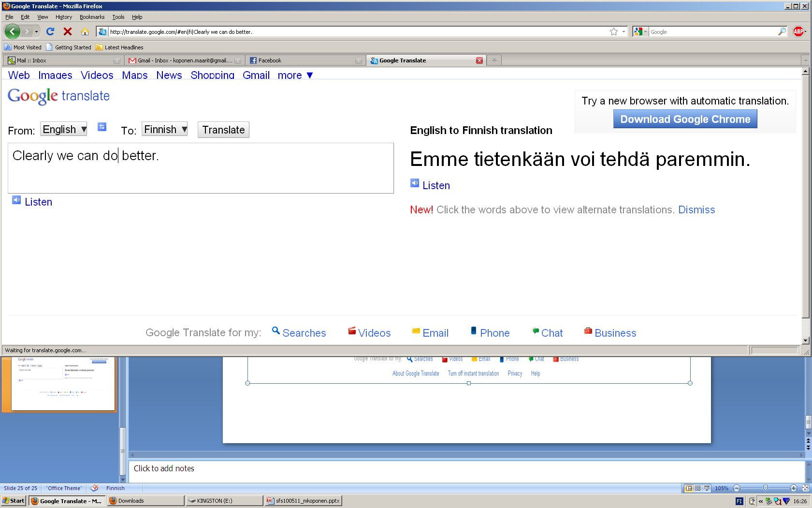Click the magnifier search button in search box
The image size is (812, 508).
pos(782,31)
